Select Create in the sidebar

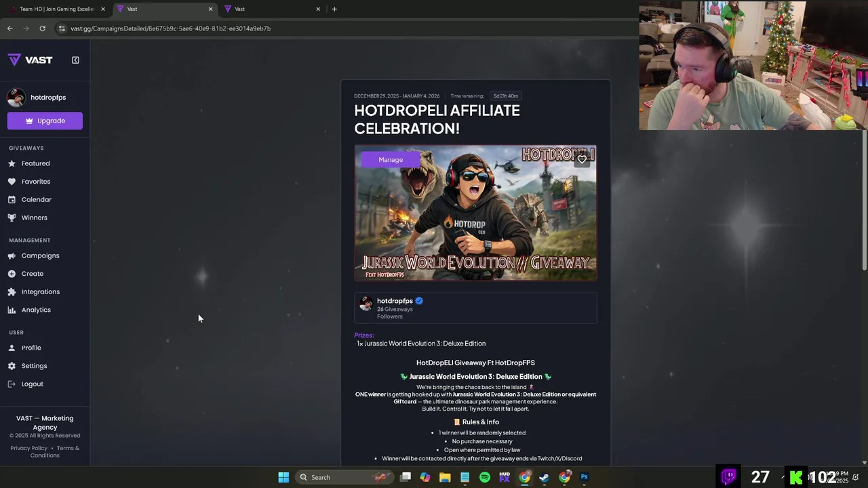tap(32, 274)
